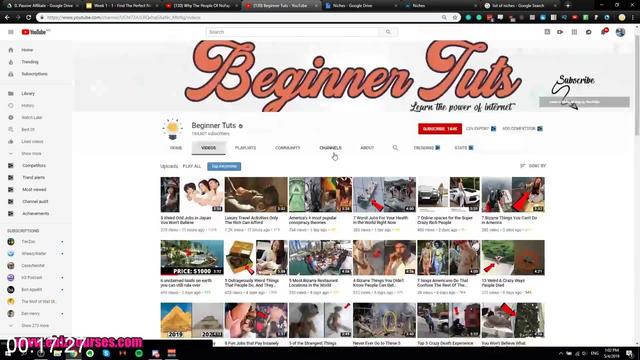The image size is (640, 360).
Task: Open the STATS extension tab
Action: coord(464,148)
